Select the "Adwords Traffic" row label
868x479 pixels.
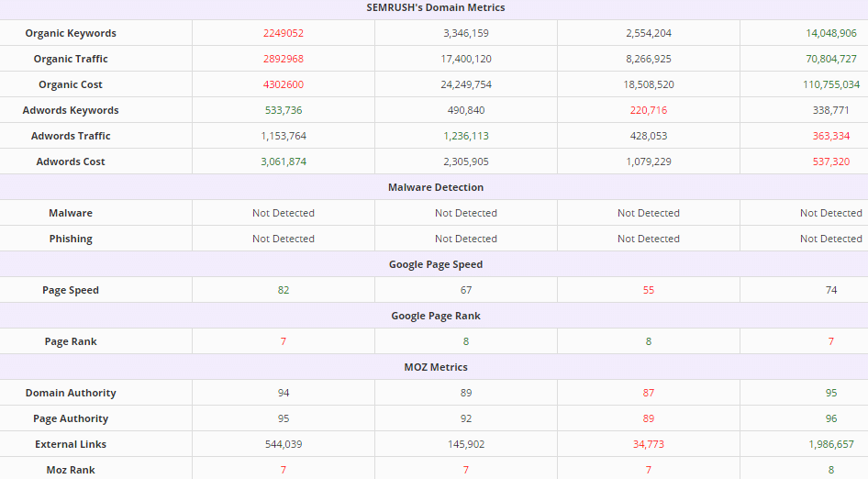point(71,136)
